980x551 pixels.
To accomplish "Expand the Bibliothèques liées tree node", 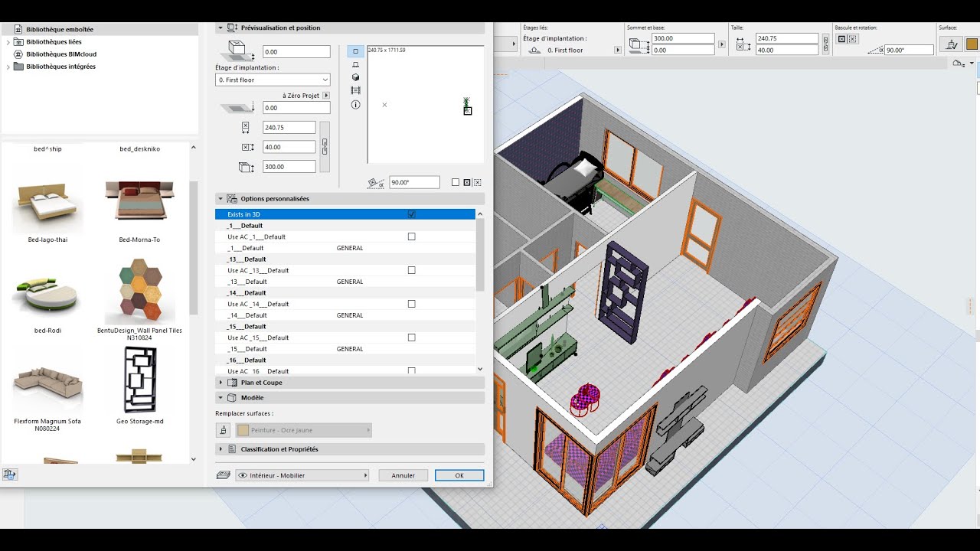I will [8, 42].
